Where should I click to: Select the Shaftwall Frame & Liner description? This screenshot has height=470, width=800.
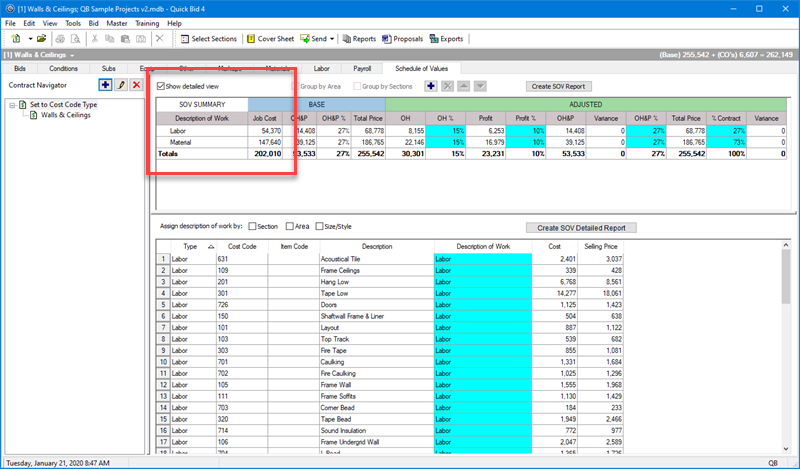(377, 316)
